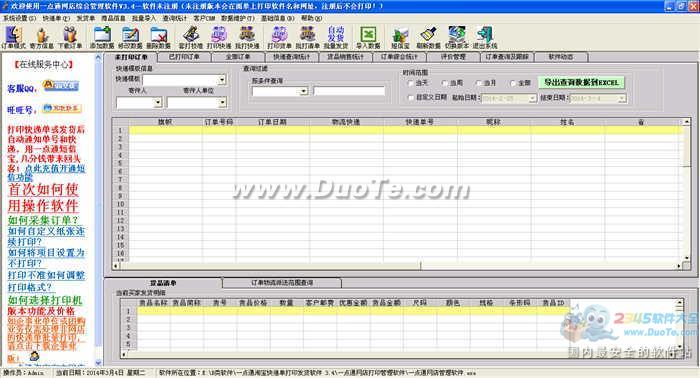Open the 如何采集订单 help link
This screenshot has width=700, height=378.
(43, 220)
